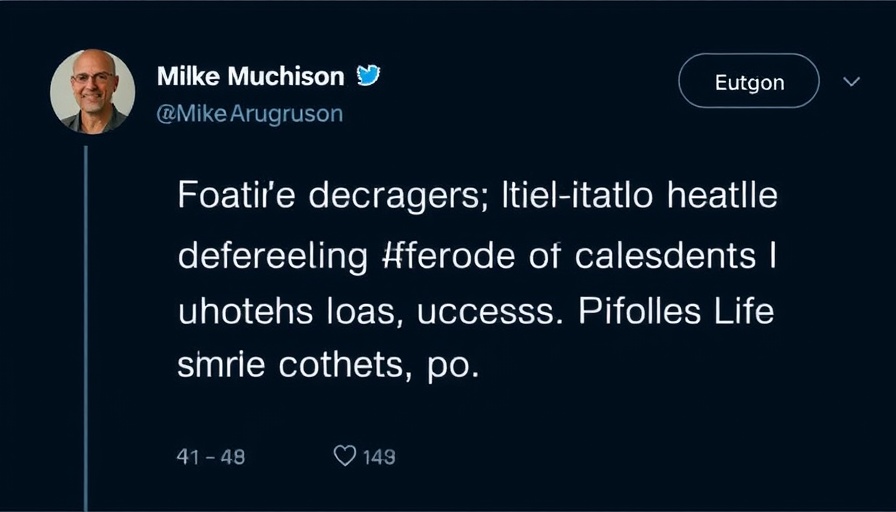Click the word "Foatii'e" starting the tweet
Viewport: 896px width, 512px height.
coord(235,197)
